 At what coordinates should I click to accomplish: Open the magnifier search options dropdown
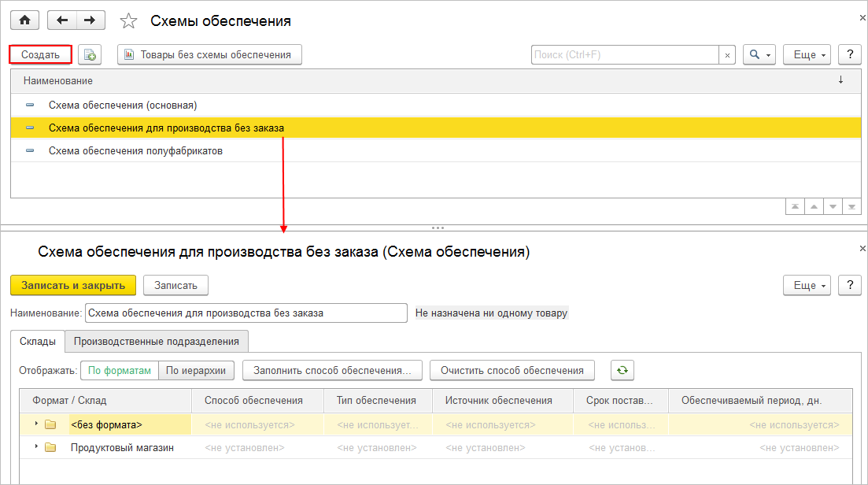click(x=759, y=55)
